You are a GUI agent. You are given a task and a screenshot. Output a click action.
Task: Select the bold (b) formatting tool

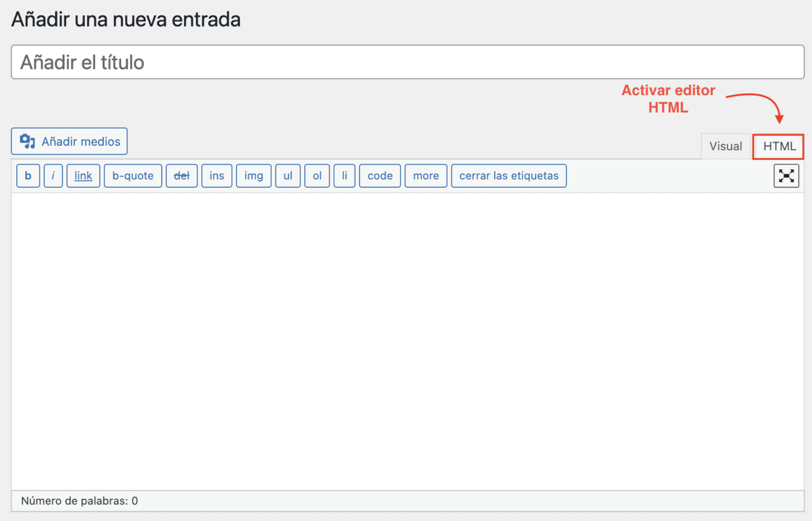(27, 176)
